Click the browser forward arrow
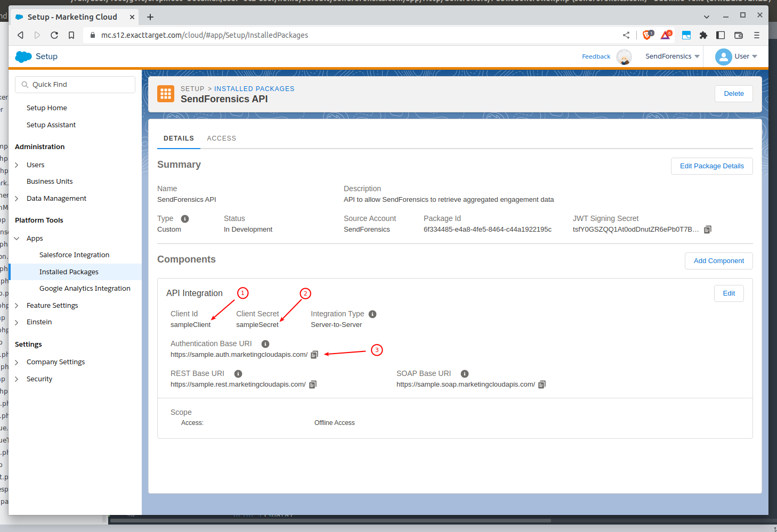The height and width of the screenshot is (532, 777). pos(37,35)
